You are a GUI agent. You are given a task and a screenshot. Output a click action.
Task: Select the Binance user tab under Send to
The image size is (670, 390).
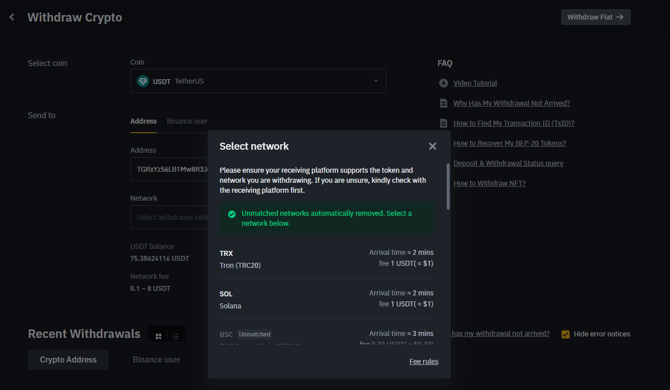[x=187, y=121]
